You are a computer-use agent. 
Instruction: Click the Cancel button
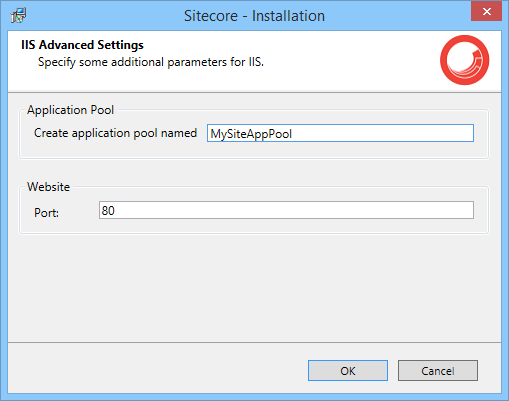tap(438, 370)
